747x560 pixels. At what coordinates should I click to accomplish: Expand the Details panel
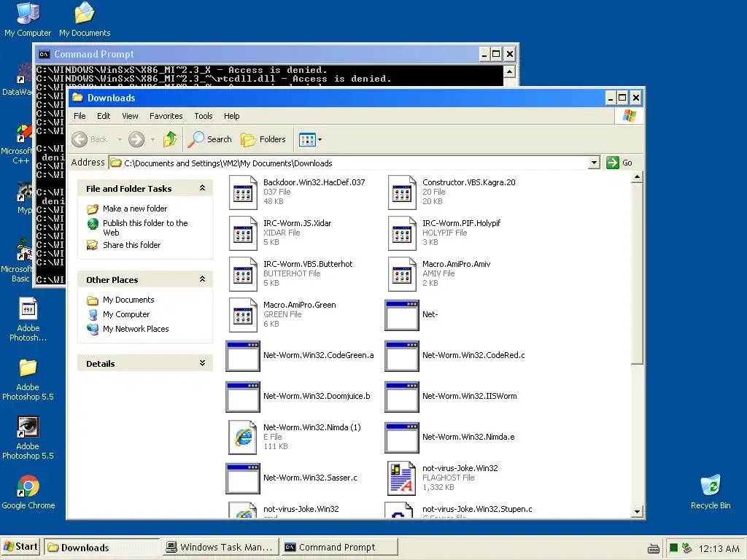pyautogui.click(x=203, y=363)
